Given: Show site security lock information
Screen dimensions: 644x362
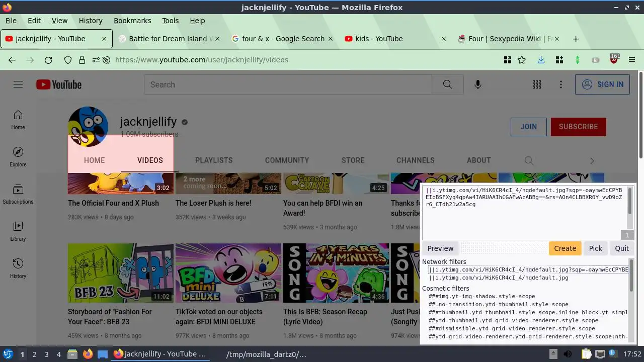Looking at the screenshot, I should (x=82, y=60).
